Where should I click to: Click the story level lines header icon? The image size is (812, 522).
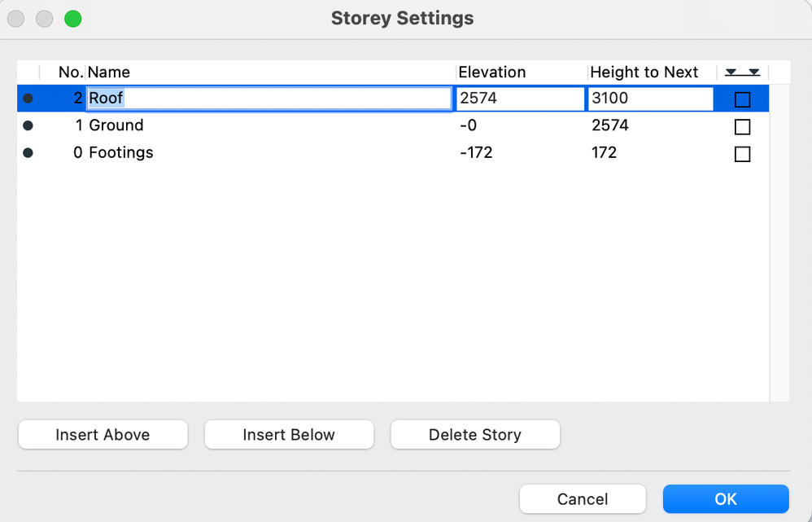pyautogui.click(x=742, y=72)
